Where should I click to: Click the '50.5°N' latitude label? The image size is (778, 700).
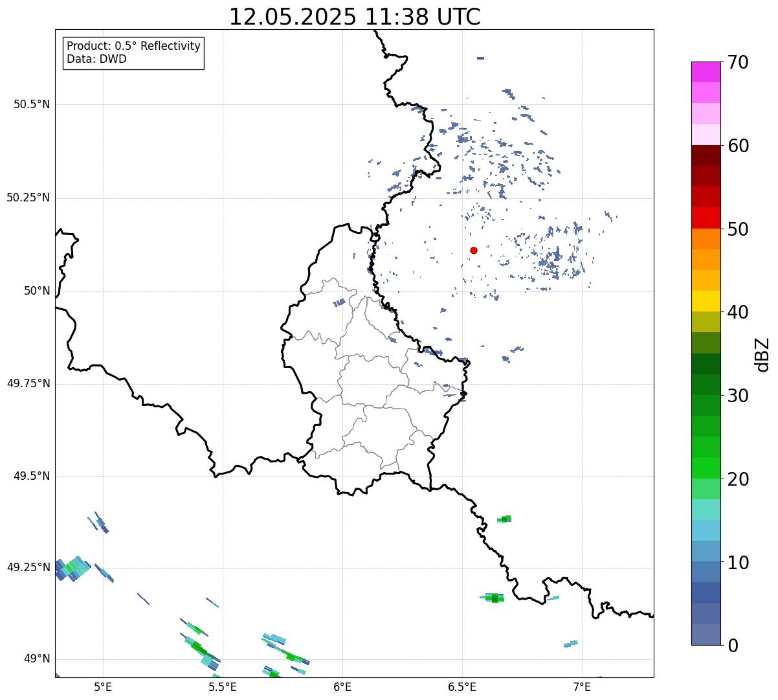32,104
